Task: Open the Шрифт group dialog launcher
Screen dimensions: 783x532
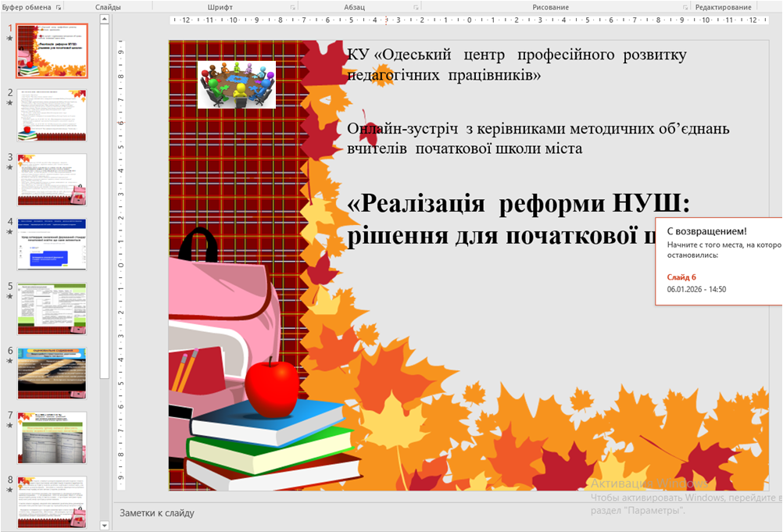Action: (x=292, y=7)
